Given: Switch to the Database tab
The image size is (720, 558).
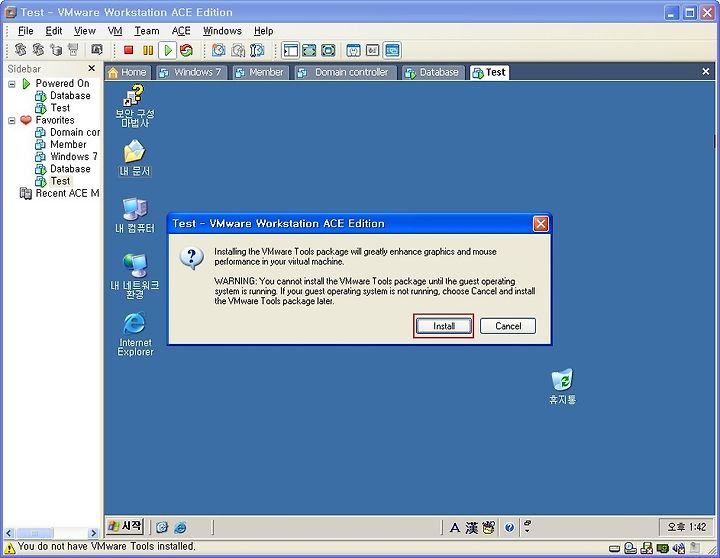Looking at the screenshot, I should [433, 72].
